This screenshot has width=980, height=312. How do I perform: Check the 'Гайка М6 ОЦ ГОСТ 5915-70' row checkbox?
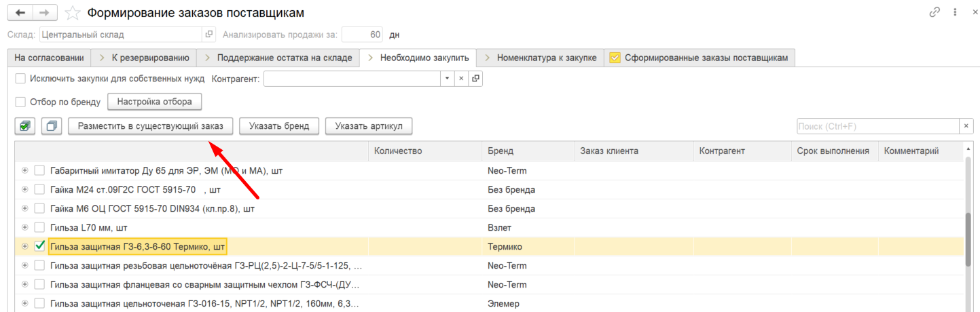pyautogui.click(x=40, y=209)
